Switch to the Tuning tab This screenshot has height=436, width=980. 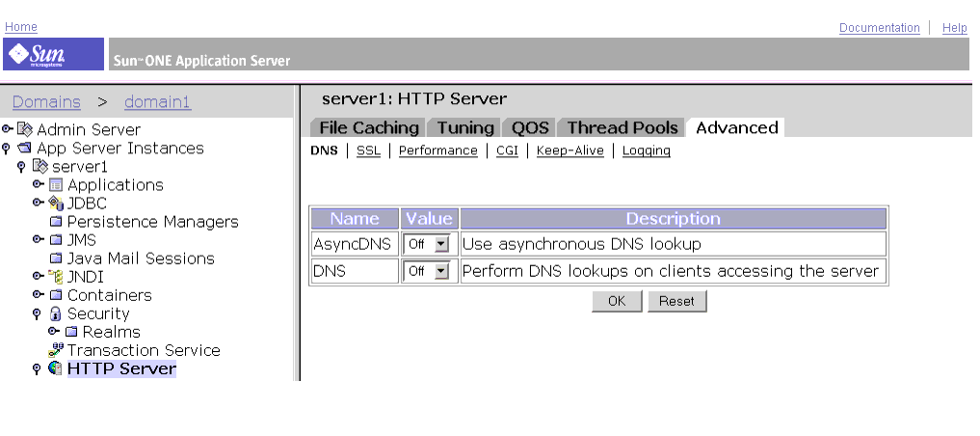[465, 127]
